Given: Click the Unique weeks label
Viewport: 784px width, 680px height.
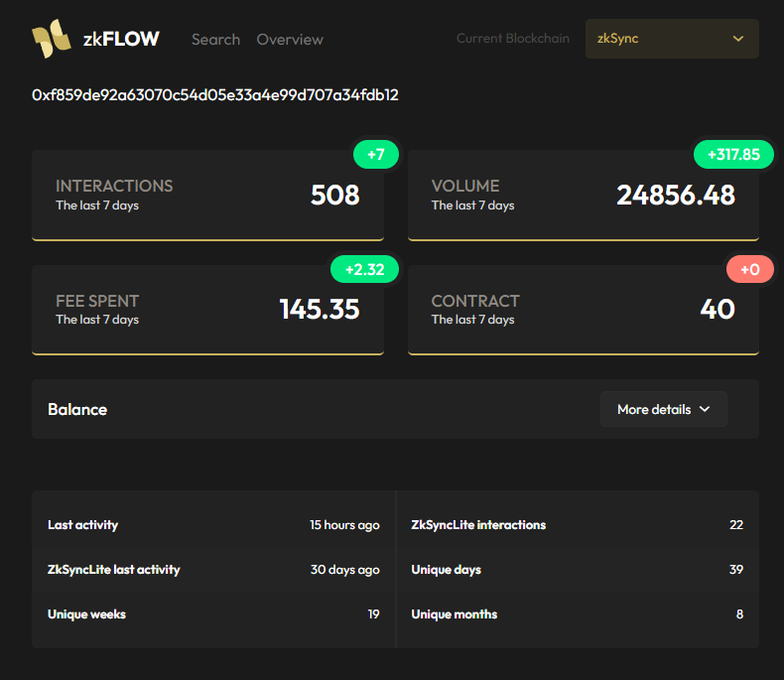Looking at the screenshot, I should (x=86, y=614).
